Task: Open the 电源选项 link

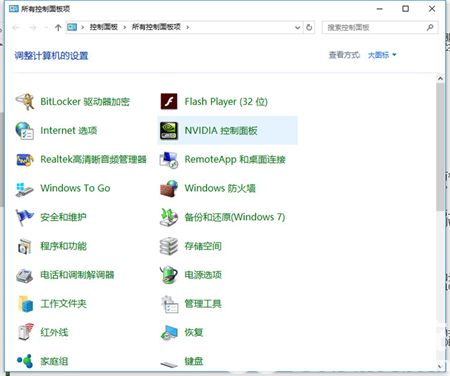Action: pyautogui.click(x=203, y=275)
